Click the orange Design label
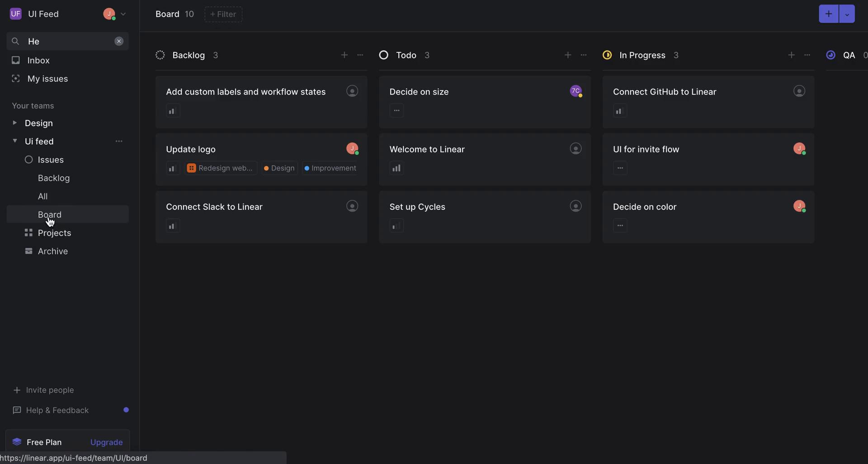Screen dimensions: 868x464 click(x=279, y=168)
